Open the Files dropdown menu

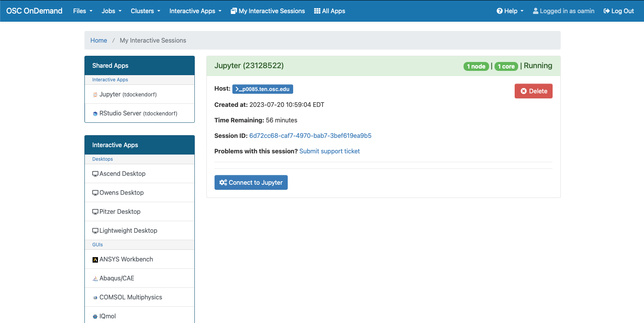click(x=83, y=11)
